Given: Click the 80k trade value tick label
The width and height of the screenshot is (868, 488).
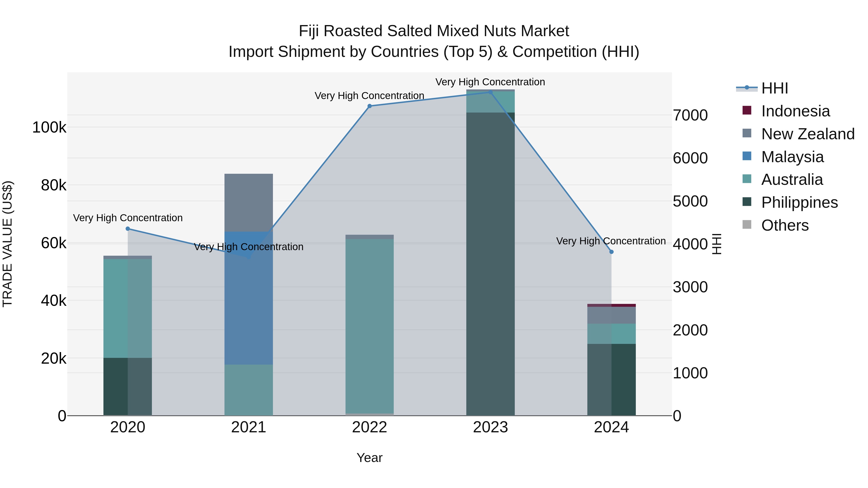Looking at the screenshot, I should coord(54,185).
